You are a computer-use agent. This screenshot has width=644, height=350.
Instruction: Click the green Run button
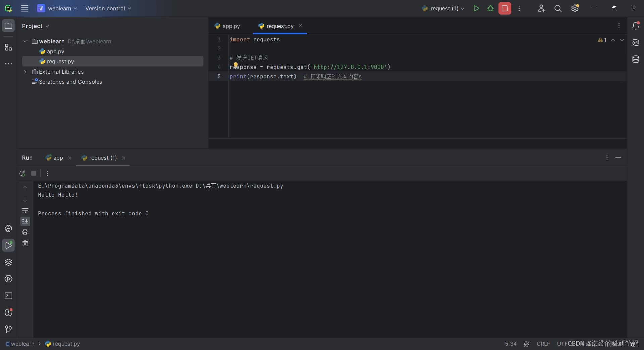476,8
